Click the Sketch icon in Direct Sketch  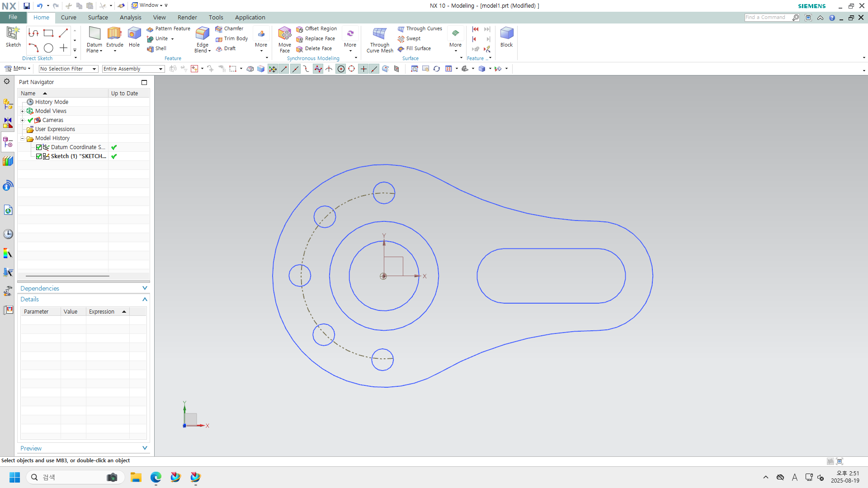[13, 34]
